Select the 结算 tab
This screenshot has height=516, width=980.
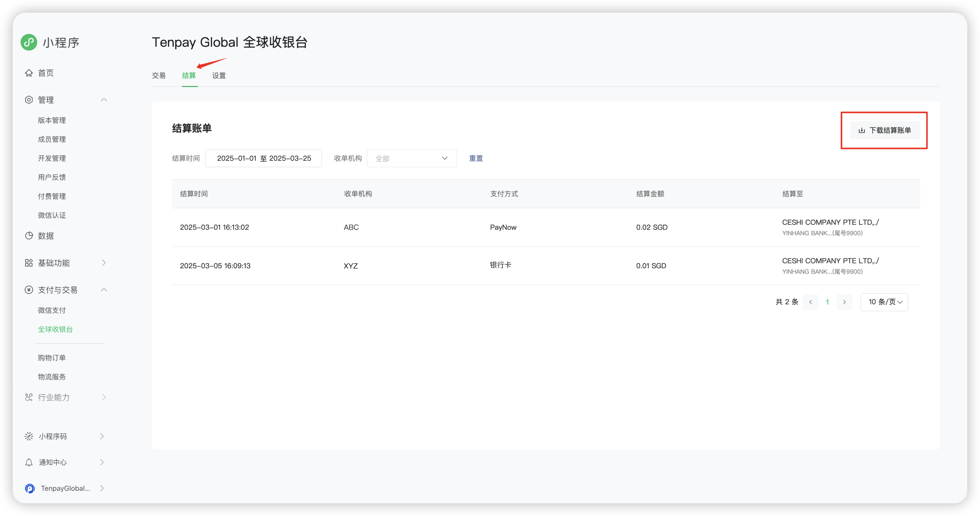click(x=189, y=76)
